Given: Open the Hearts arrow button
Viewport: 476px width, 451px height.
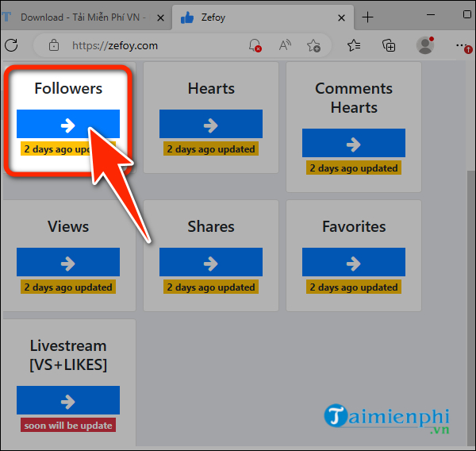Looking at the screenshot, I should [x=211, y=124].
